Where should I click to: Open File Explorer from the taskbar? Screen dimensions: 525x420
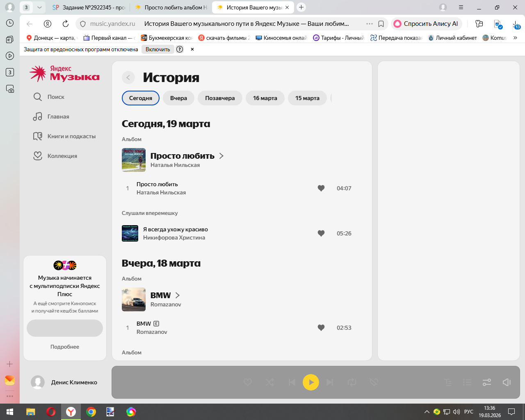31,412
